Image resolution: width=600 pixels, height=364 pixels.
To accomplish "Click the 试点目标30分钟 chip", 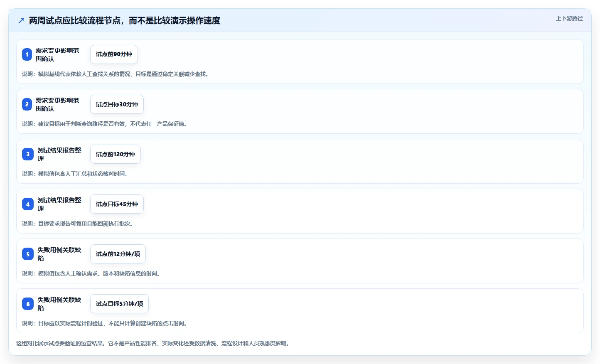I will tap(117, 104).
